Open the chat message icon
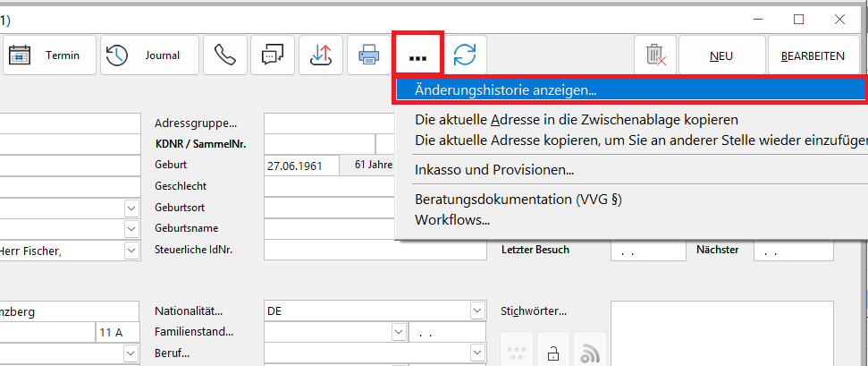The image size is (868, 366). point(272,55)
